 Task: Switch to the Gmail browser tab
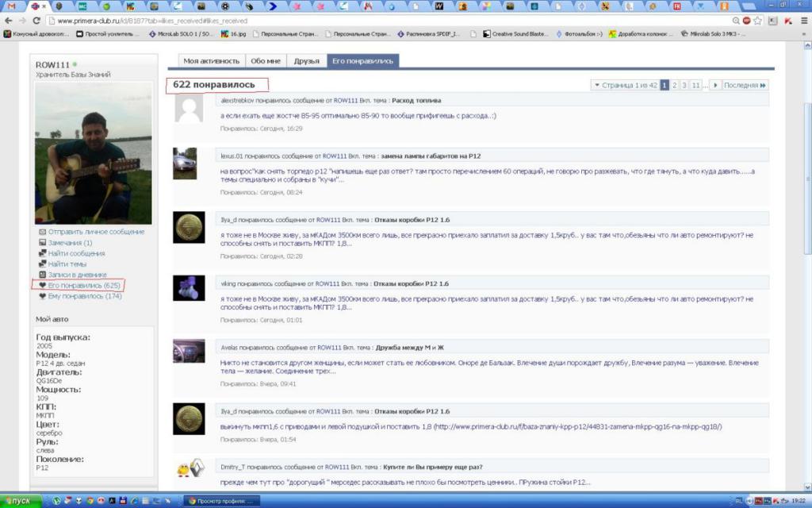[11, 6]
